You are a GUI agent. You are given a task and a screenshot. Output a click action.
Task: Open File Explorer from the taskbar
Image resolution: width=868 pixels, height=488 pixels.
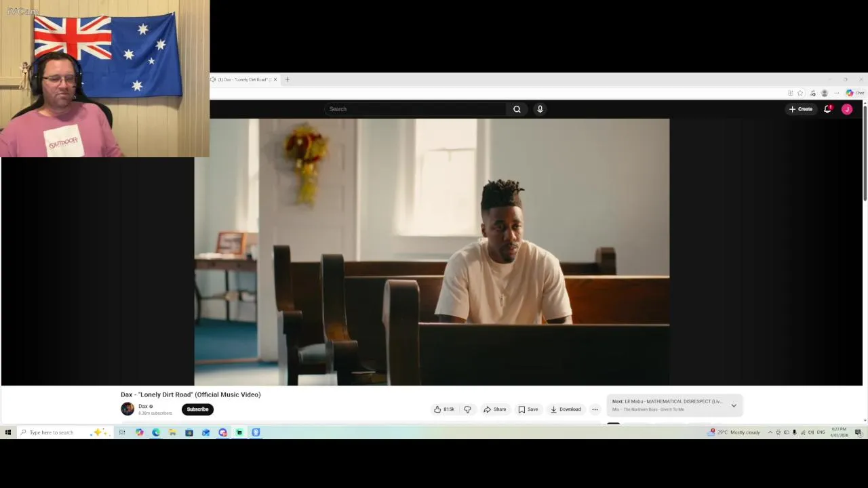[x=172, y=432]
